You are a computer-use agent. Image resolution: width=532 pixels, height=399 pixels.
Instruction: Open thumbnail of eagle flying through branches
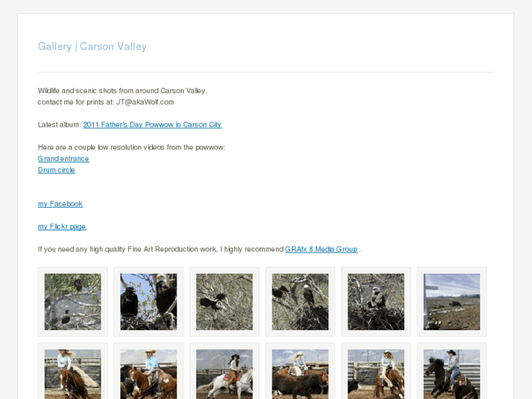tap(224, 302)
